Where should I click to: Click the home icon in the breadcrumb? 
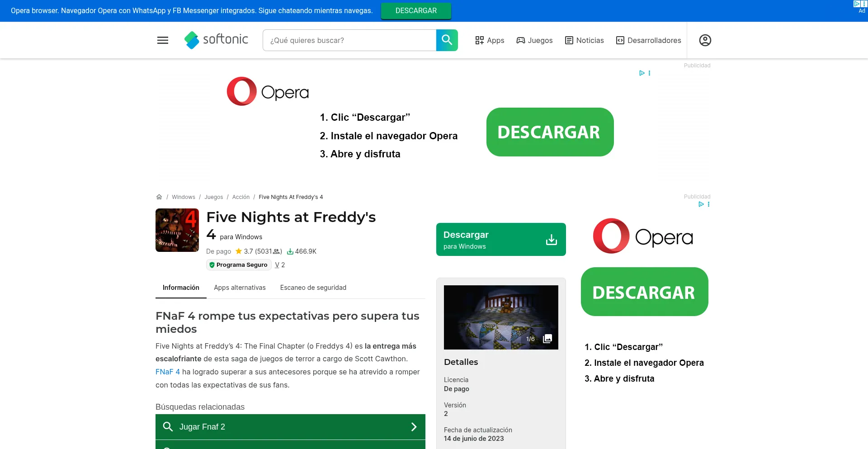[x=159, y=196]
